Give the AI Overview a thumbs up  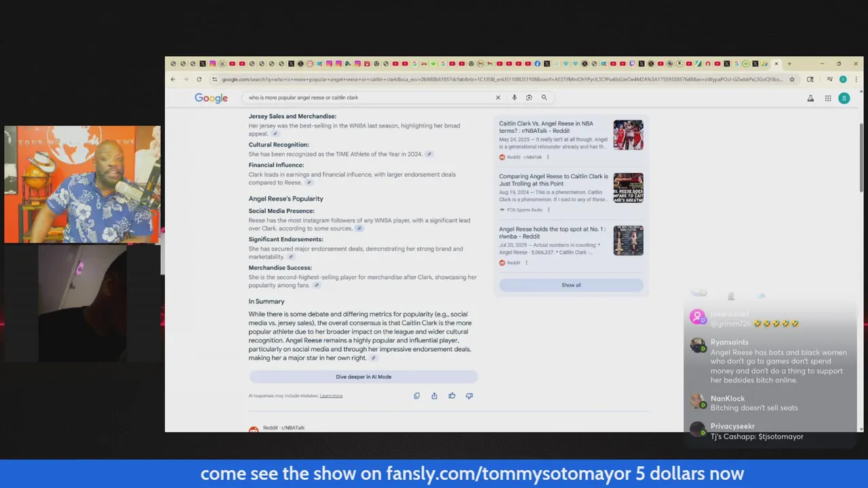(452, 396)
